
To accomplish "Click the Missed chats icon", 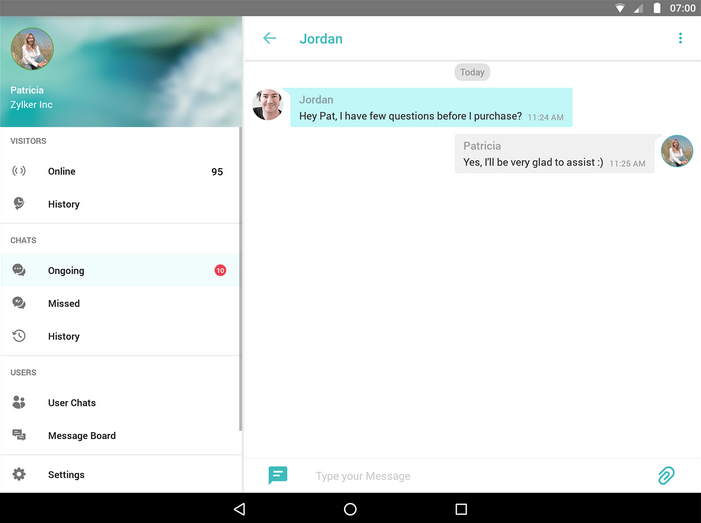I will pyautogui.click(x=19, y=303).
